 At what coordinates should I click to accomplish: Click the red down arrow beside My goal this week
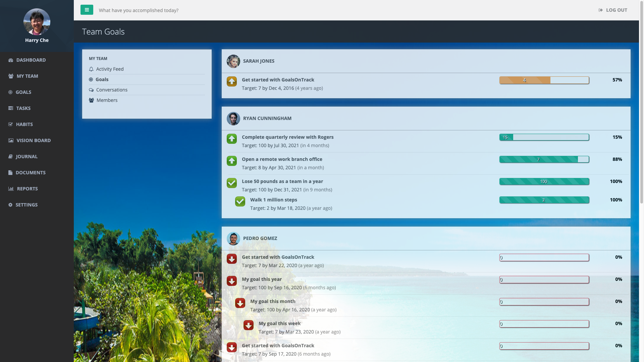point(248,325)
